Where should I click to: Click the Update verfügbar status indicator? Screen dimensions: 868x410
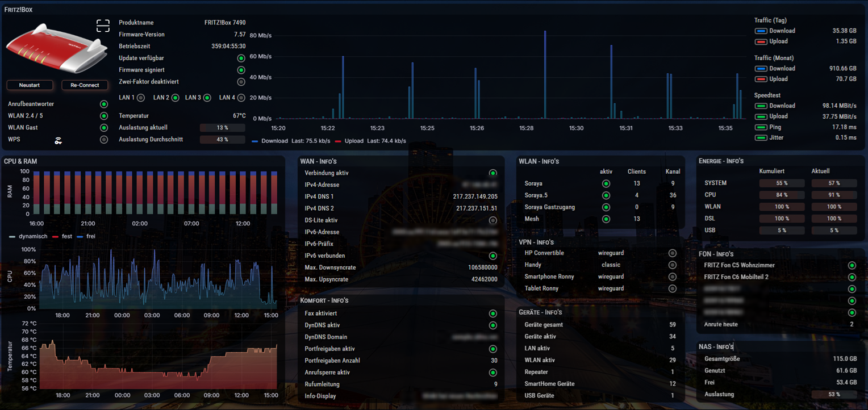point(241,58)
